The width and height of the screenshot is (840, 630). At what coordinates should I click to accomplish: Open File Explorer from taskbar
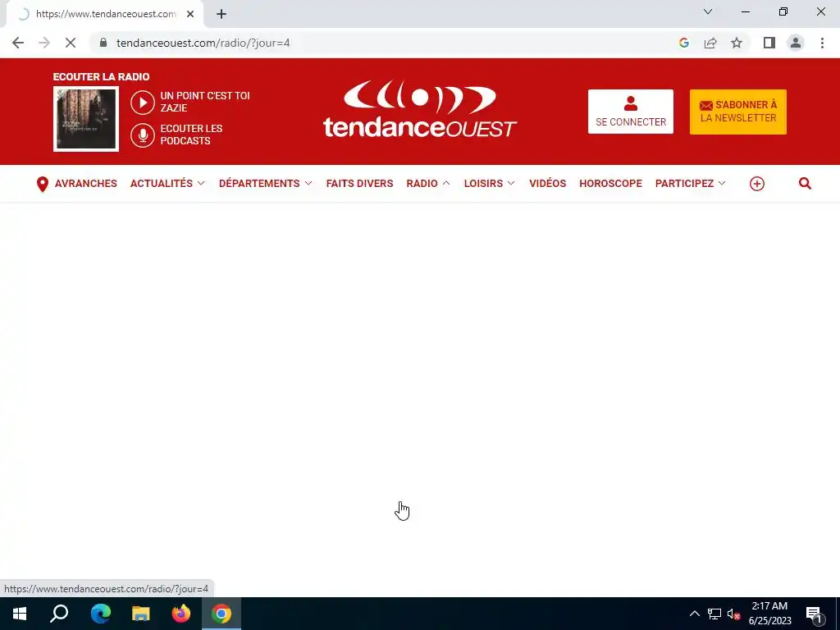click(x=141, y=614)
